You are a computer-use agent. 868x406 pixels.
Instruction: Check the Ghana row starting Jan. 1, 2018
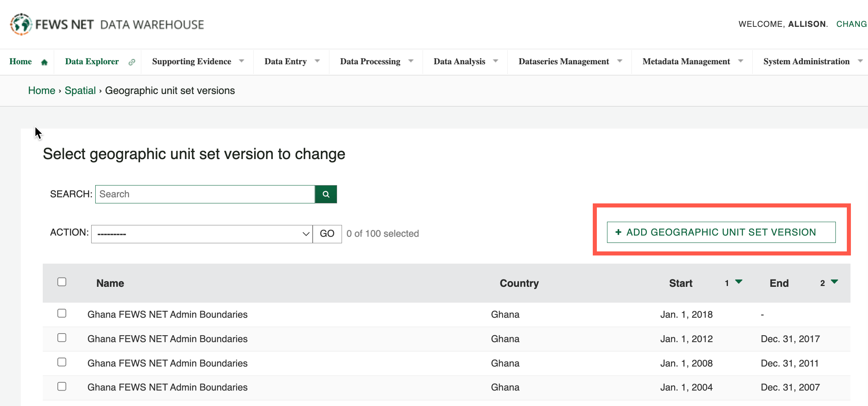point(62,313)
